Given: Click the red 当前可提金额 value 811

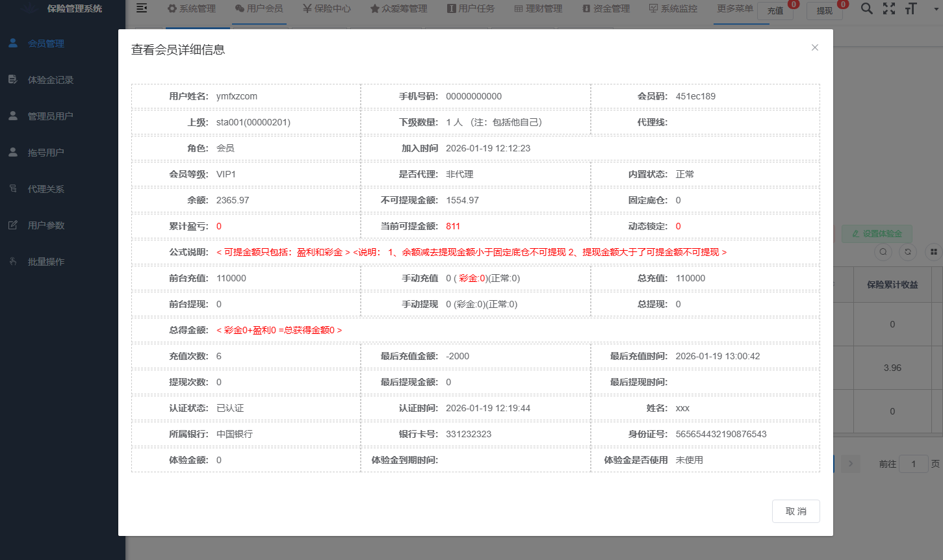Looking at the screenshot, I should tap(453, 226).
